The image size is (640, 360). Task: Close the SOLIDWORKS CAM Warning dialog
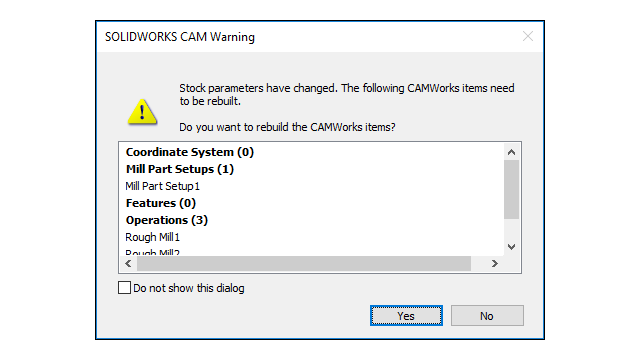tap(528, 36)
